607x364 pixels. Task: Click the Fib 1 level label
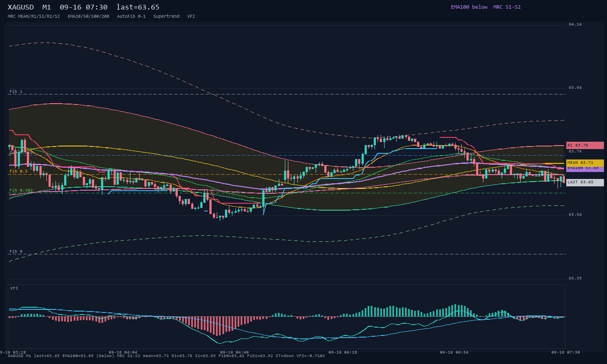tap(16, 91)
